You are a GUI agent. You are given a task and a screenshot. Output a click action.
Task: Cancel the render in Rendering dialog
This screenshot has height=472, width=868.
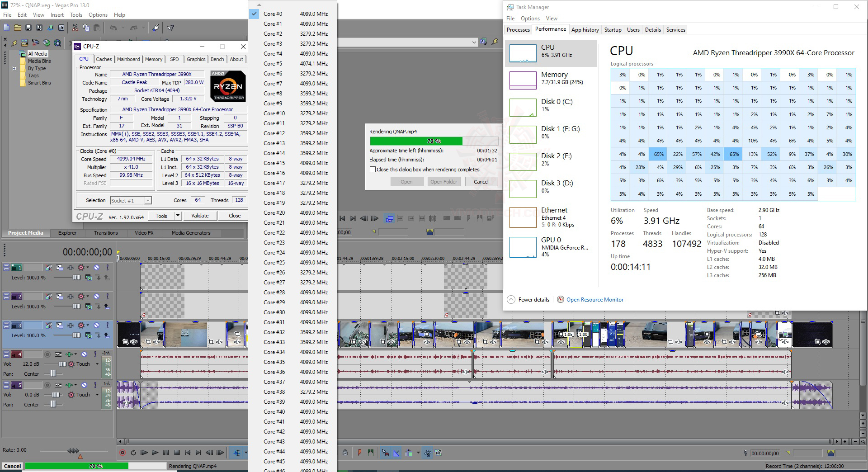click(481, 182)
